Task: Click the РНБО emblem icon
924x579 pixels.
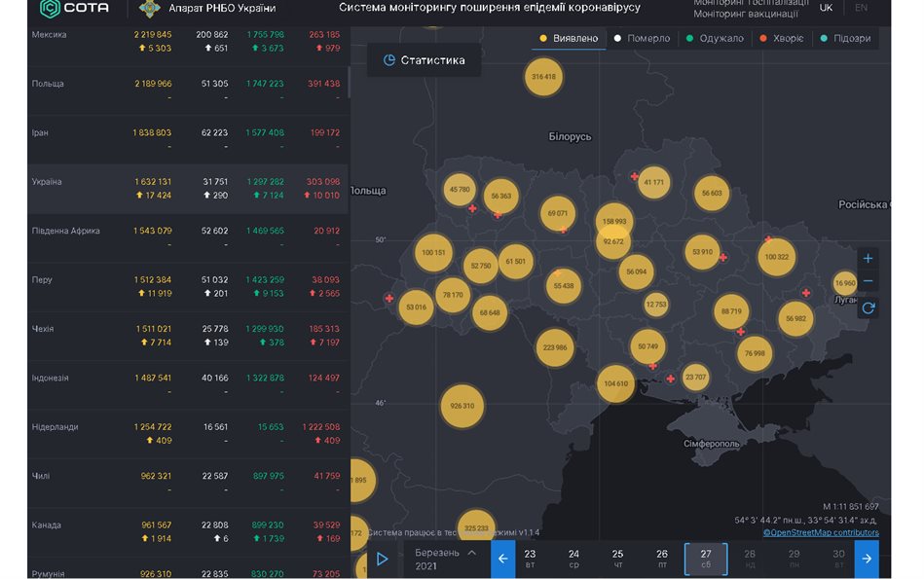Action: click(x=150, y=8)
